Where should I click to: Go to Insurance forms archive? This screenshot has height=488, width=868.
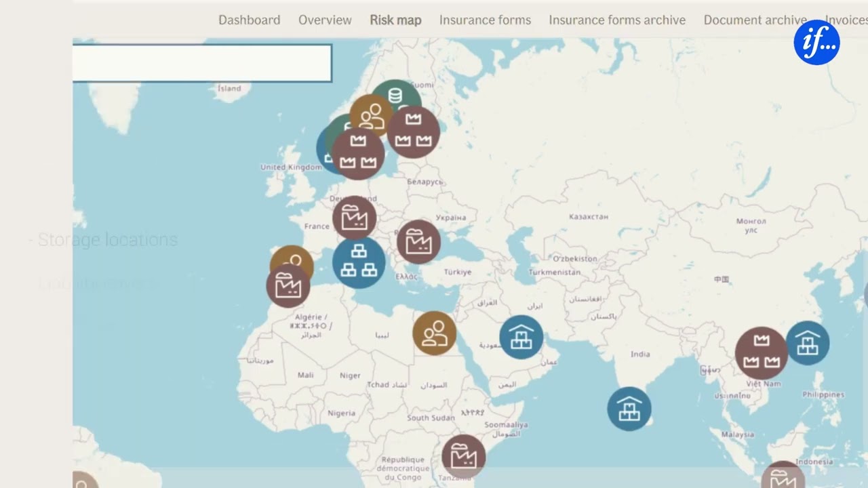coord(617,20)
